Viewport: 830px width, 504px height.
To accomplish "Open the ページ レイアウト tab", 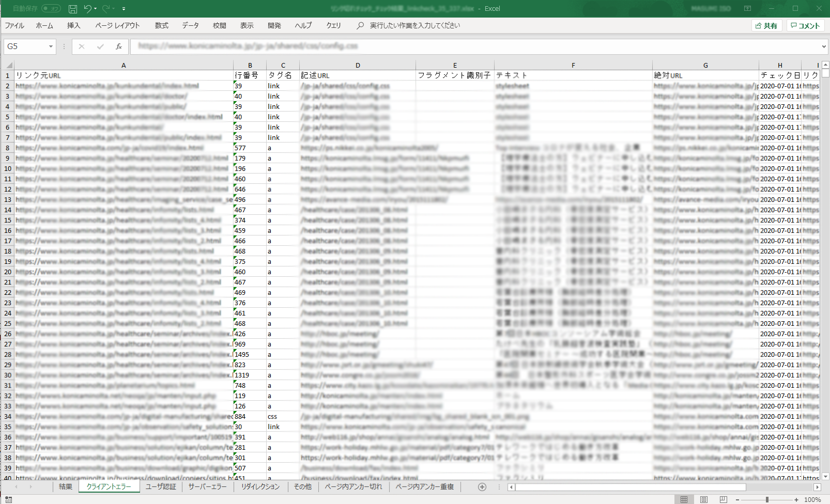I will 117,25.
